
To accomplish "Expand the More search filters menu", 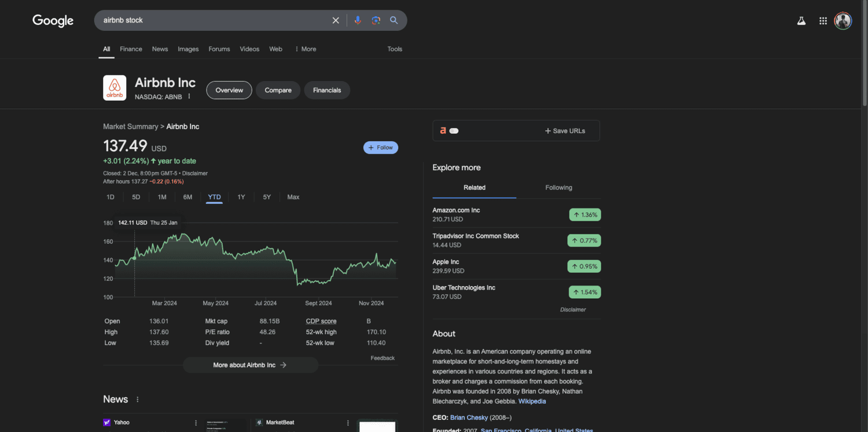I will [x=306, y=49].
